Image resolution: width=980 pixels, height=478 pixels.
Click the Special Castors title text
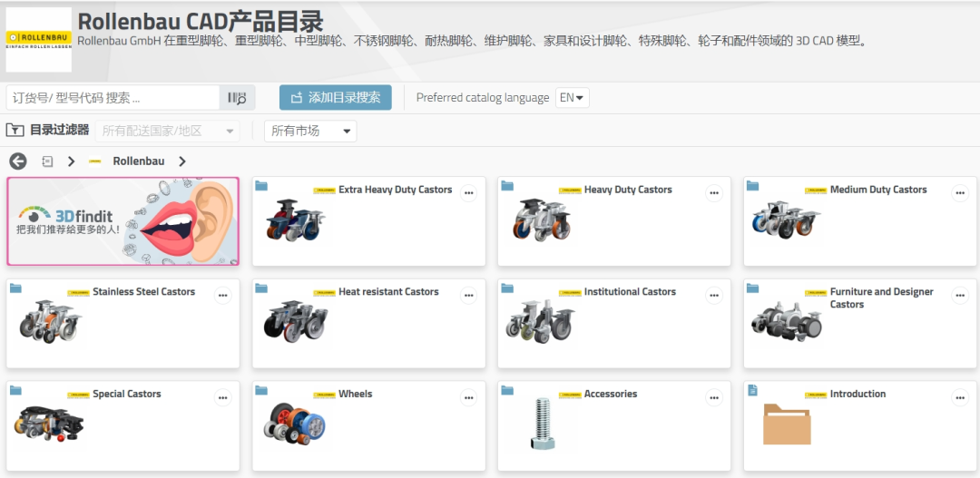pyautogui.click(x=127, y=394)
